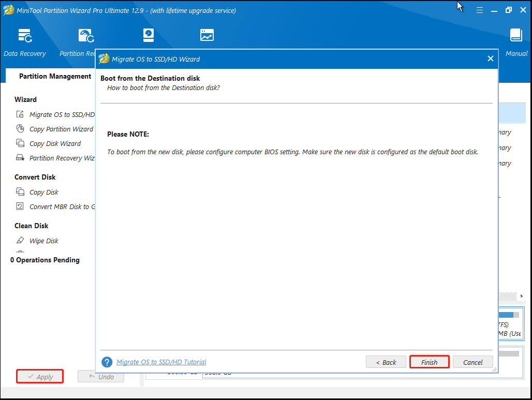Open the Migrate OS to SSD/HD Tutorial link
Image resolution: width=532 pixels, height=400 pixels.
tap(161, 362)
